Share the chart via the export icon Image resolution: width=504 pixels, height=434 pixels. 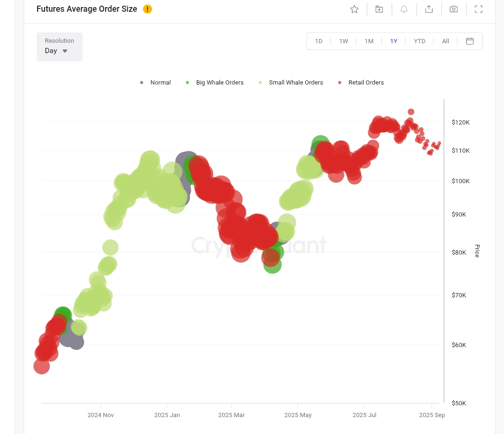[429, 9]
